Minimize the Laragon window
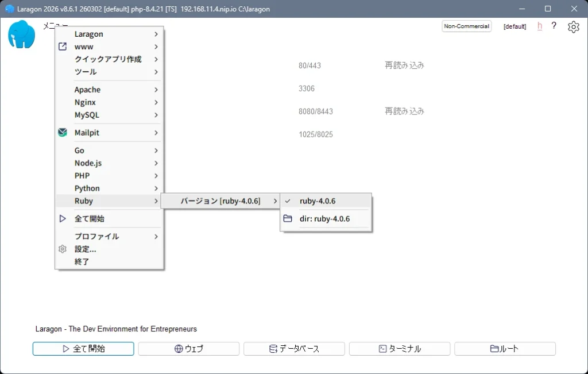The height and width of the screenshot is (374, 588). coord(521,9)
